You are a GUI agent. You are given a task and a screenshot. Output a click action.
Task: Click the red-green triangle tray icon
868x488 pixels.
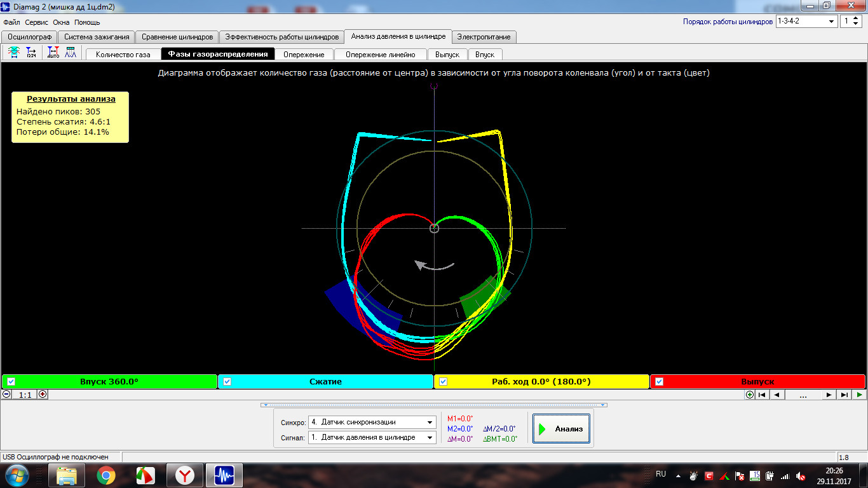724,475
